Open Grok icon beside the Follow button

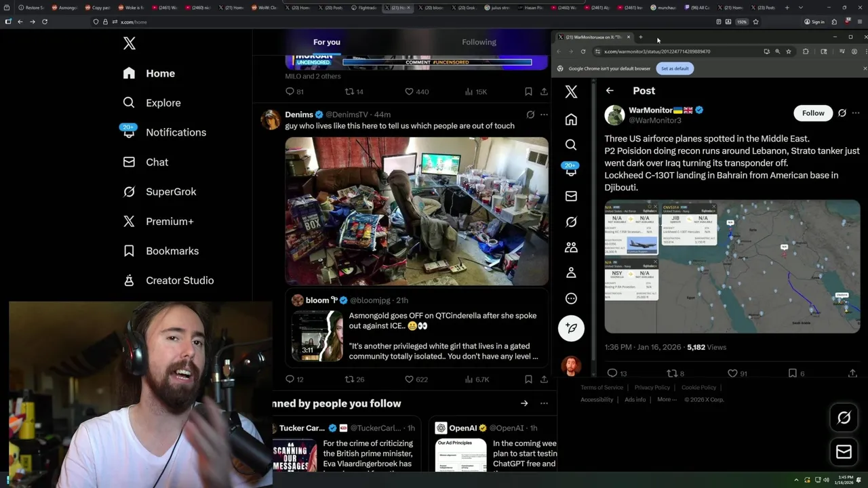(842, 113)
